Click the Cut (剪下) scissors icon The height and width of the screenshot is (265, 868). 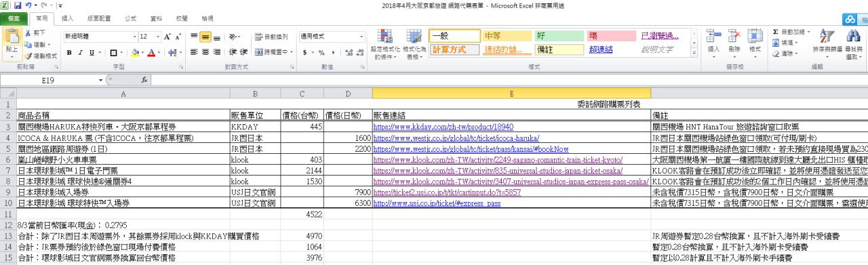28,33
